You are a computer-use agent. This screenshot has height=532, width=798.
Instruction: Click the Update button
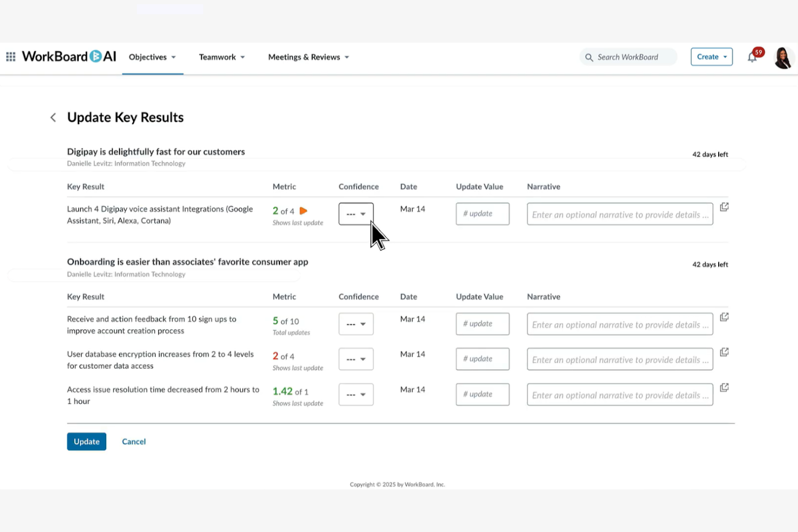(x=86, y=441)
